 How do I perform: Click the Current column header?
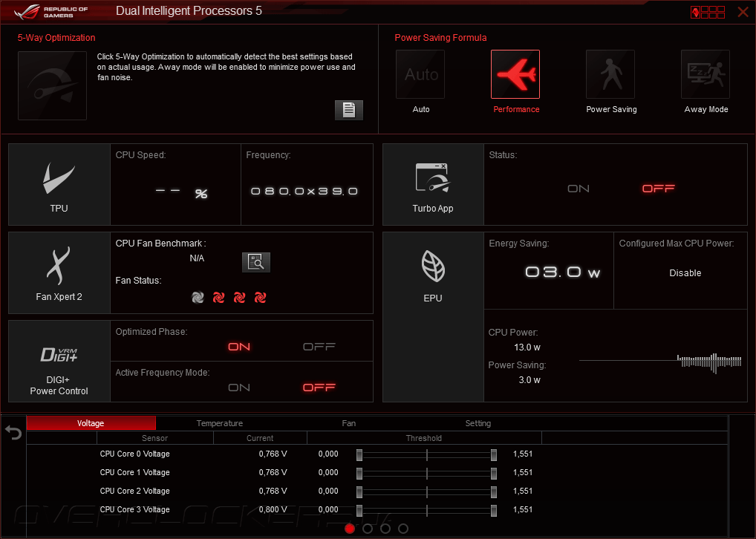[260, 438]
